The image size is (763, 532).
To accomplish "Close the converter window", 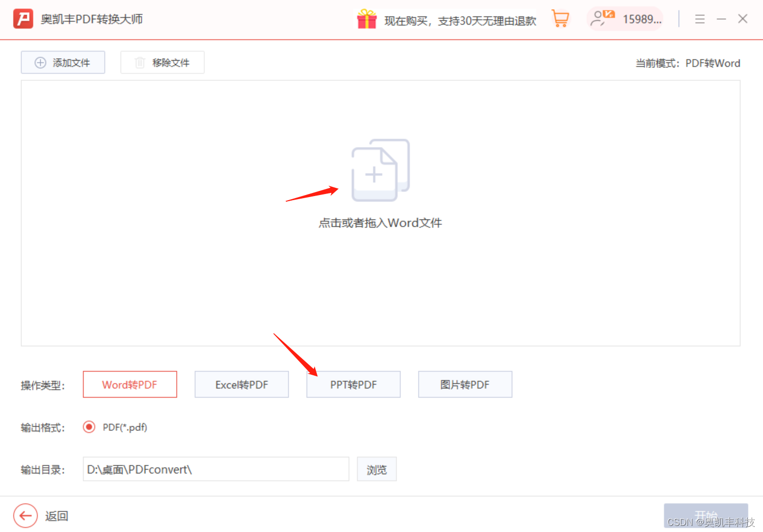I will coord(743,19).
